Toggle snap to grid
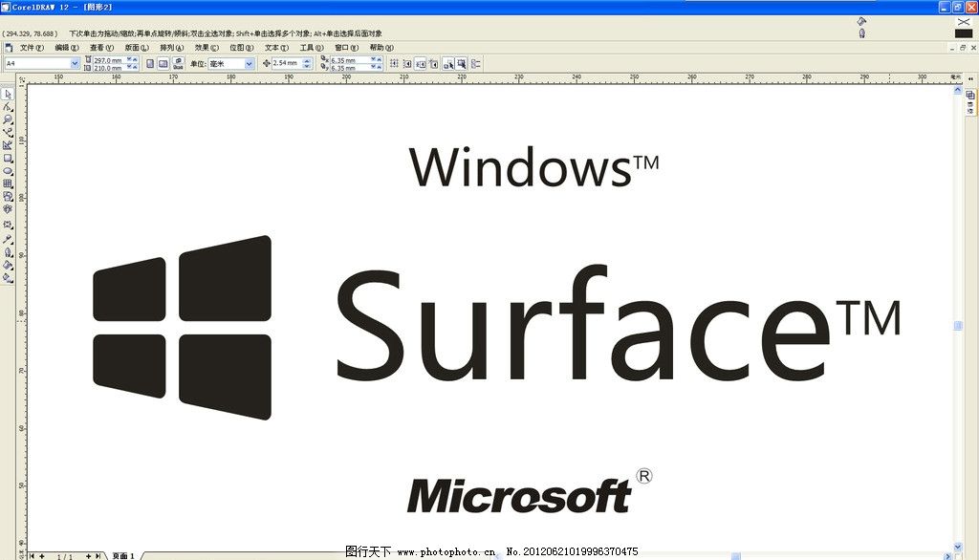Viewport: 979px width, 560px height. 394,64
